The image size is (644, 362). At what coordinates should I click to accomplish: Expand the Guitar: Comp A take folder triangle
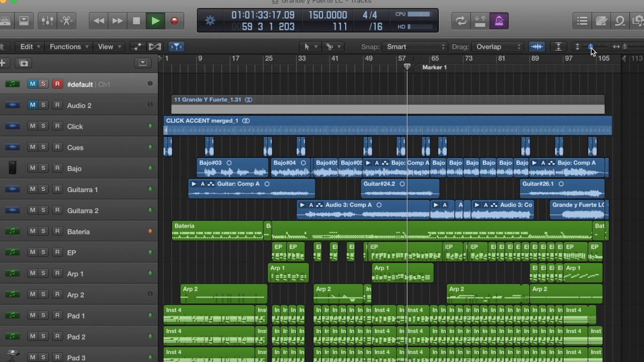pos(194,184)
